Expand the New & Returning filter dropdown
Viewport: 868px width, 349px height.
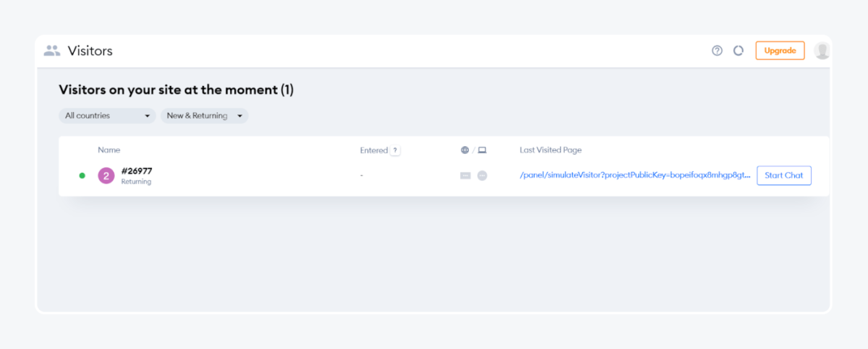click(204, 116)
